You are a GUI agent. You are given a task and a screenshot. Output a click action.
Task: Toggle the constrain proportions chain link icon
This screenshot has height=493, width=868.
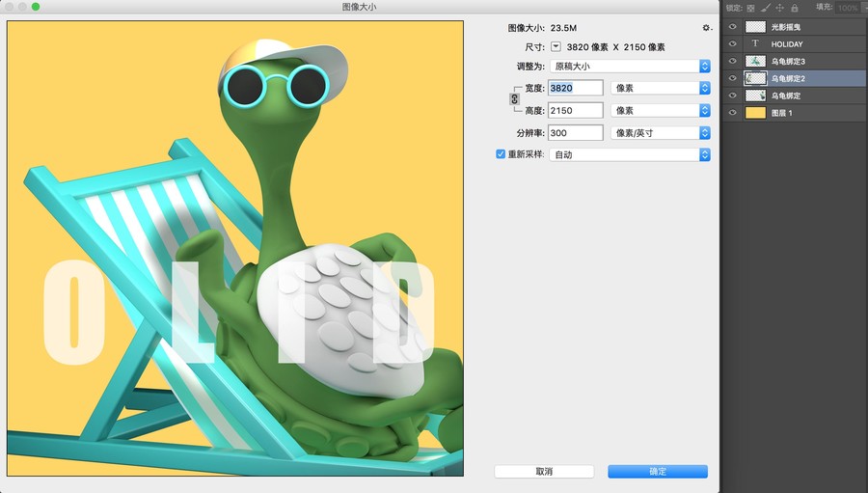coord(514,99)
